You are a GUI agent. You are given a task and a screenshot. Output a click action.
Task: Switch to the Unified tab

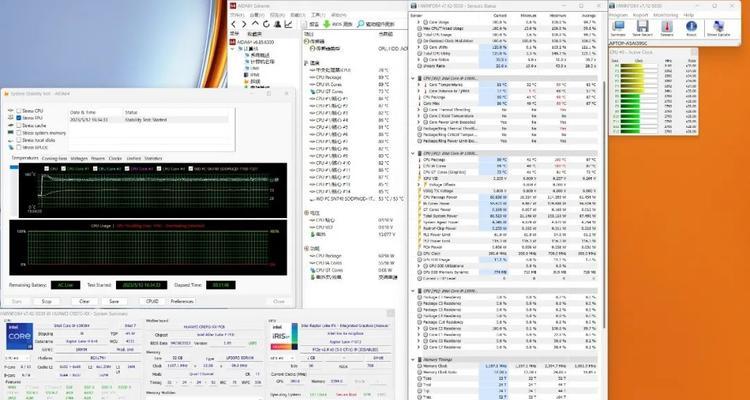pos(134,158)
